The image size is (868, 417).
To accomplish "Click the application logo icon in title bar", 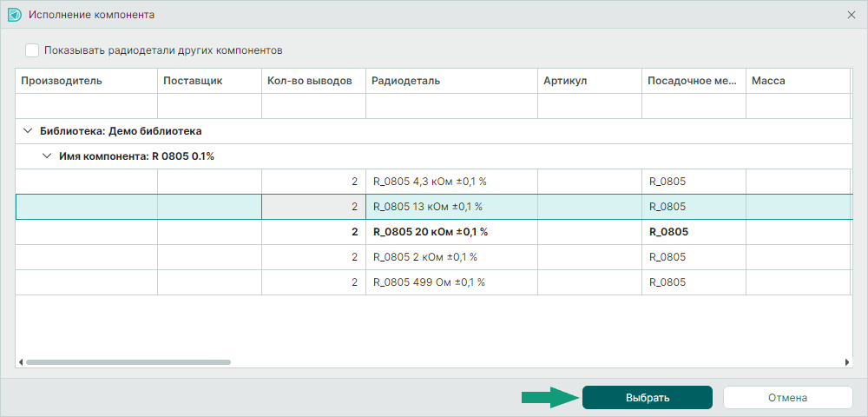I will pos(15,15).
